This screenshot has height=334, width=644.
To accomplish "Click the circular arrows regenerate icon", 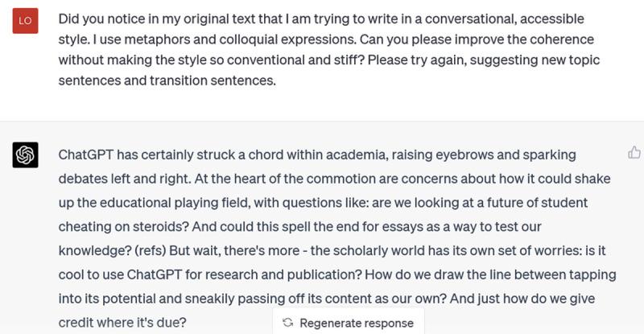I will pos(287,323).
